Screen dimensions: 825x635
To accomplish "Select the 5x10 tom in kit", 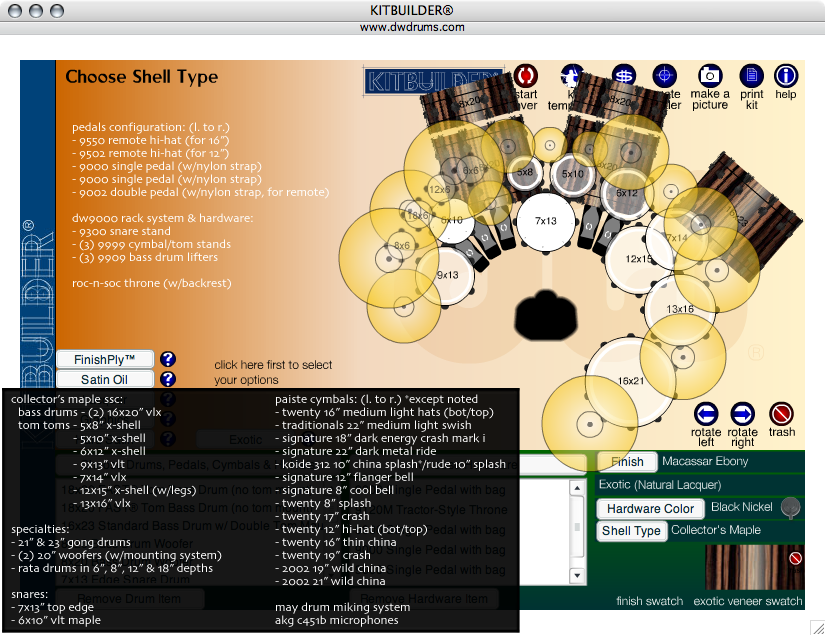I will pyautogui.click(x=572, y=174).
